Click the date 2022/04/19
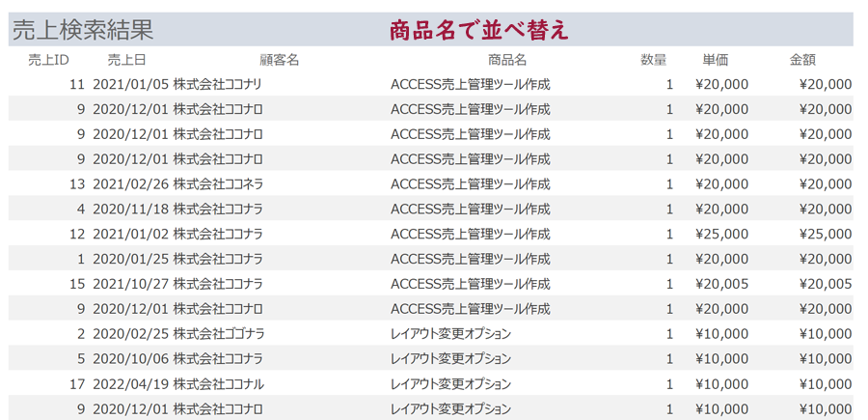The image size is (868, 420). click(x=130, y=383)
